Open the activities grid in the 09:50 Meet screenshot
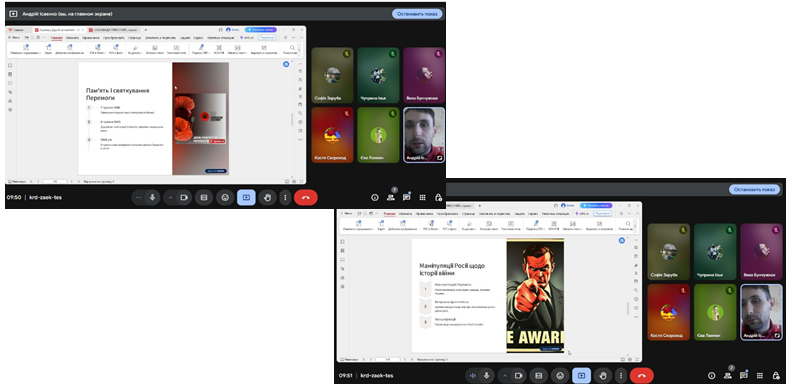786x384 pixels. (423, 198)
